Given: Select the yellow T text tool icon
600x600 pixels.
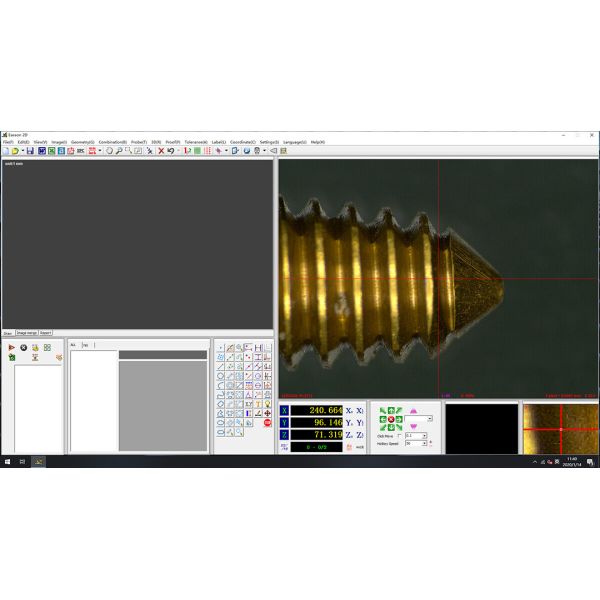Looking at the screenshot, I should [258, 404].
